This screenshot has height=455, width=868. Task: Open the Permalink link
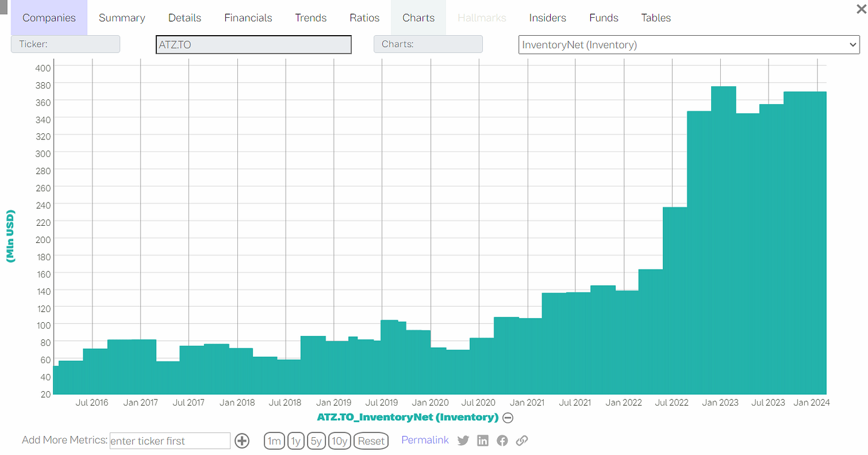(x=425, y=440)
